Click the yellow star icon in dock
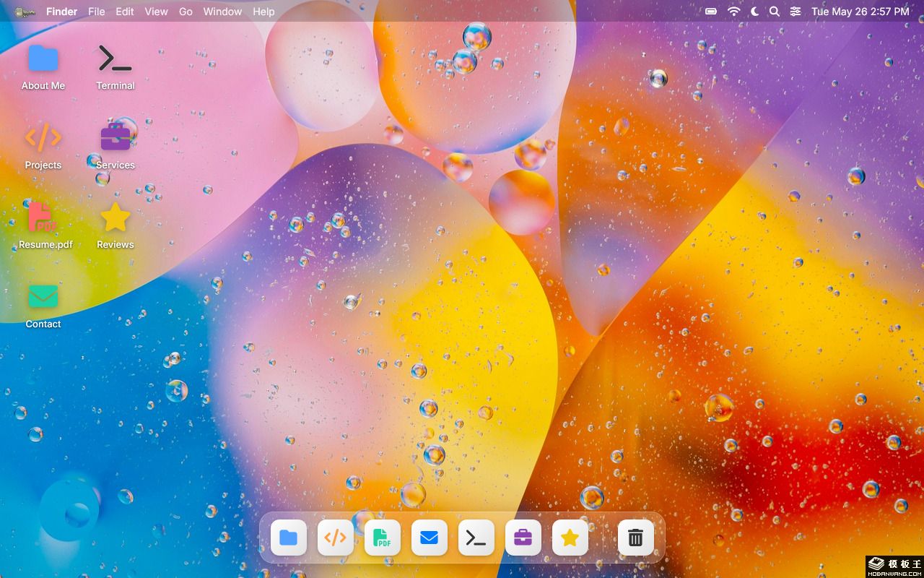This screenshot has width=924, height=578. [570, 538]
